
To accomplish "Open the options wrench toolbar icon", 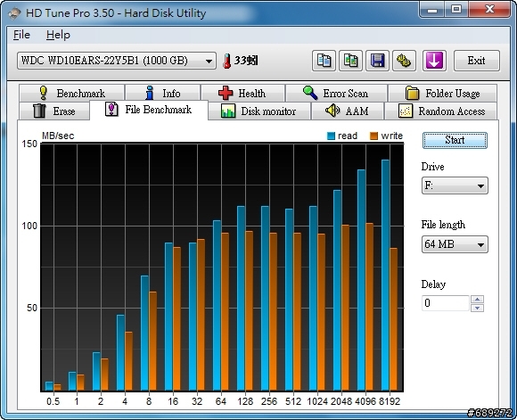I will (404, 61).
